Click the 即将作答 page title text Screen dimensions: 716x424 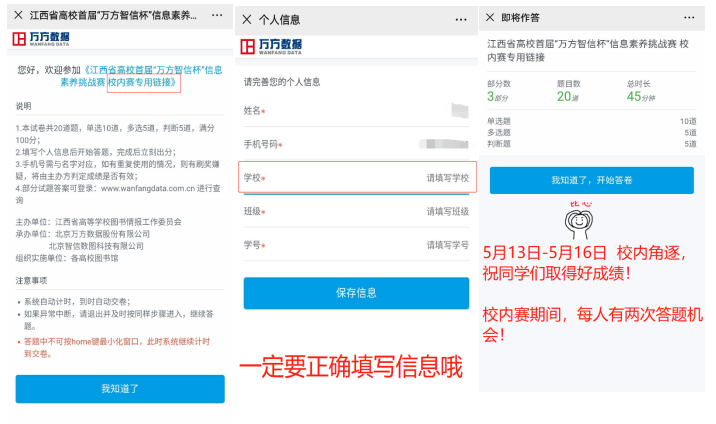tap(520, 18)
